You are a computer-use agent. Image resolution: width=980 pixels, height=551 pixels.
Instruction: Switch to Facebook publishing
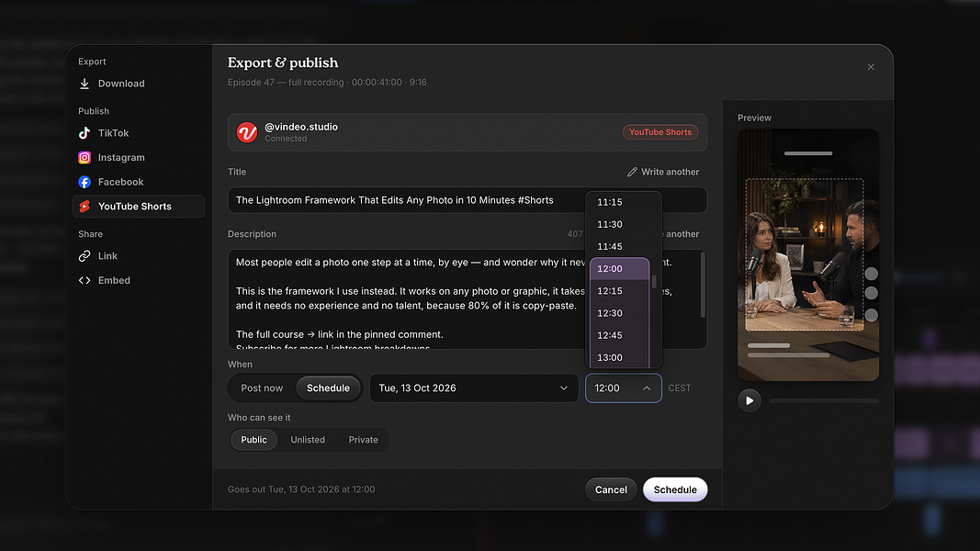pos(138,182)
